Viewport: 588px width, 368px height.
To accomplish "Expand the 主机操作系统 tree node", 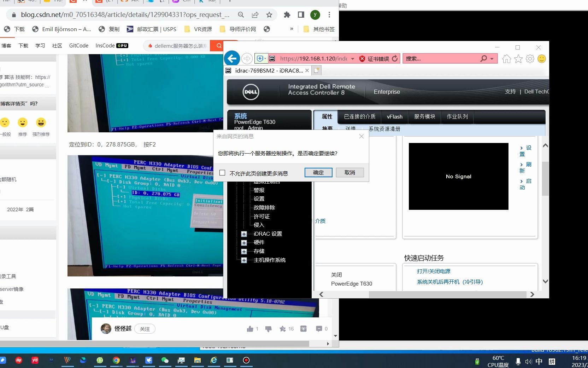I will (244, 260).
